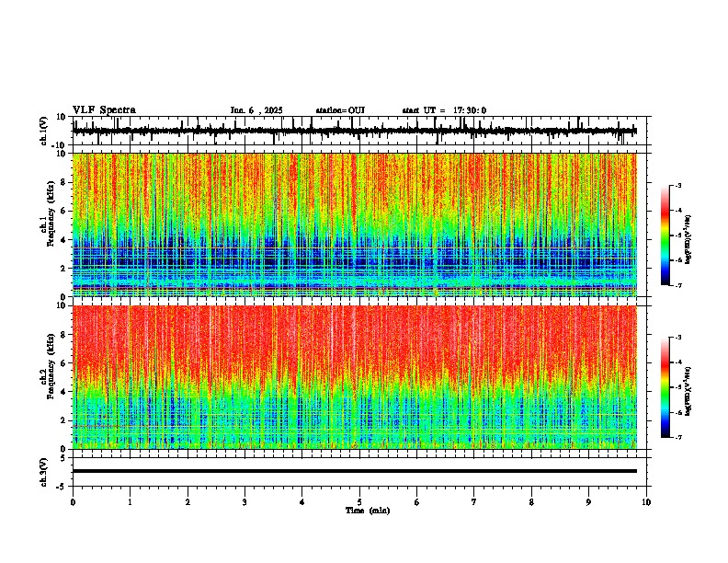The height and width of the screenshot is (563, 728).
Task: Click the ch.3 flat voltage trace line
Action: point(355,471)
